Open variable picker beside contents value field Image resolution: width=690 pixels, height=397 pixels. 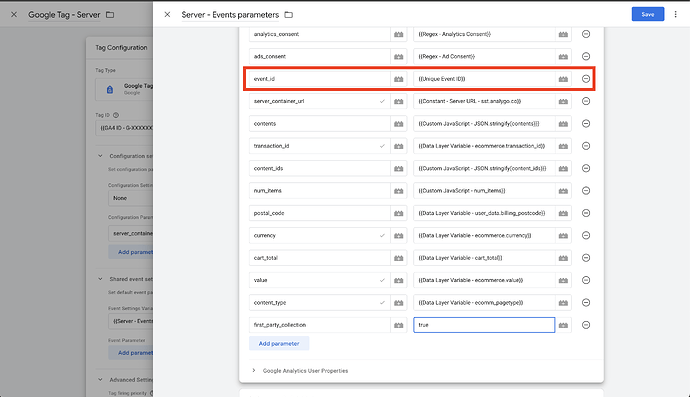[x=563, y=124]
